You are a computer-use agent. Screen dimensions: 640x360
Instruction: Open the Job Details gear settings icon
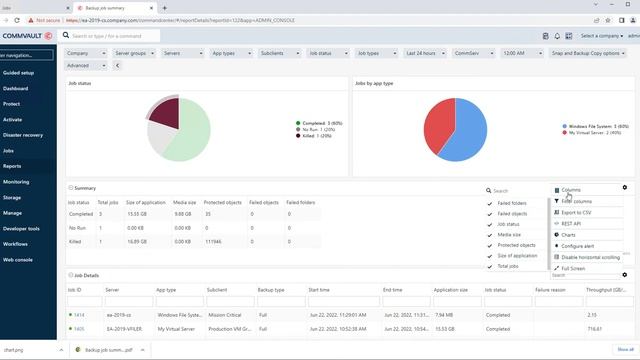tap(624, 275)
